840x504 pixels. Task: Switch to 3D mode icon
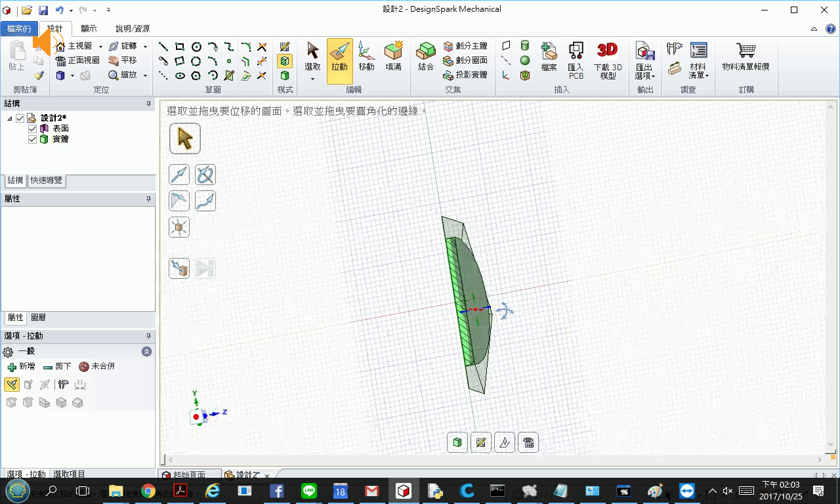pos(285,75)
